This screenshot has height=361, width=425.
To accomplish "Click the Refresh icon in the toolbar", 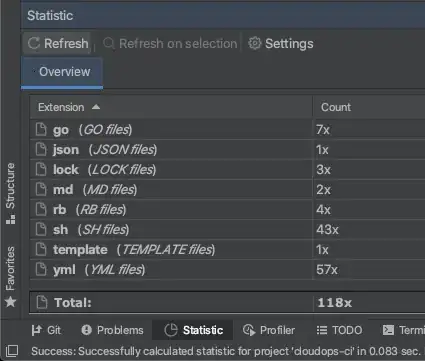I will point(34,43).
